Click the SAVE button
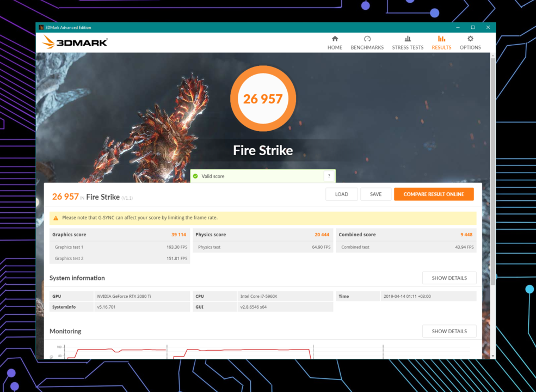 (375, 194)
